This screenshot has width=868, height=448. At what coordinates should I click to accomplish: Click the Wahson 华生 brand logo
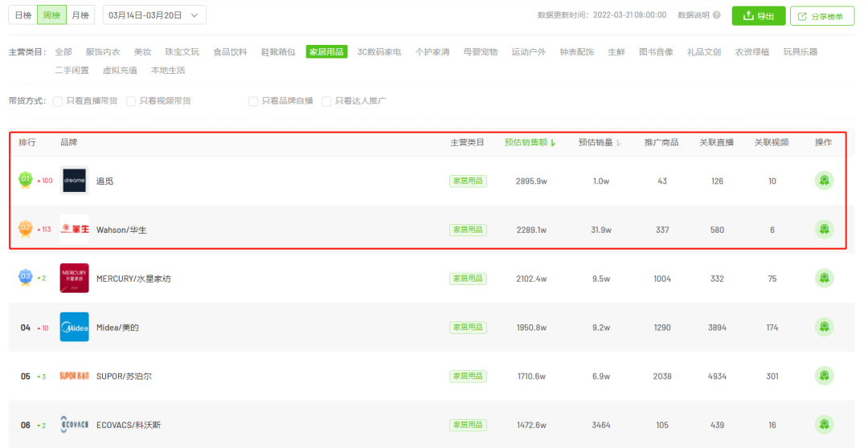click(x=74, y=229)
